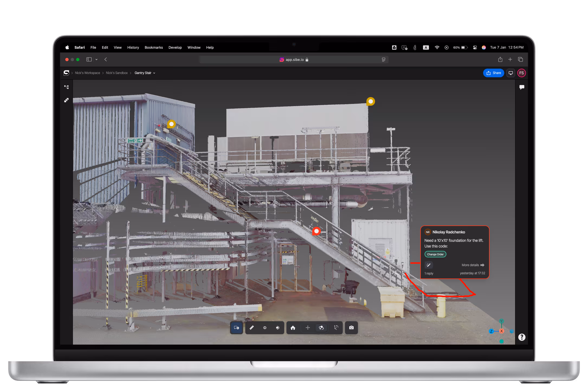Open the Apple menu
This screenshot has height=387, width=588.
67,47
